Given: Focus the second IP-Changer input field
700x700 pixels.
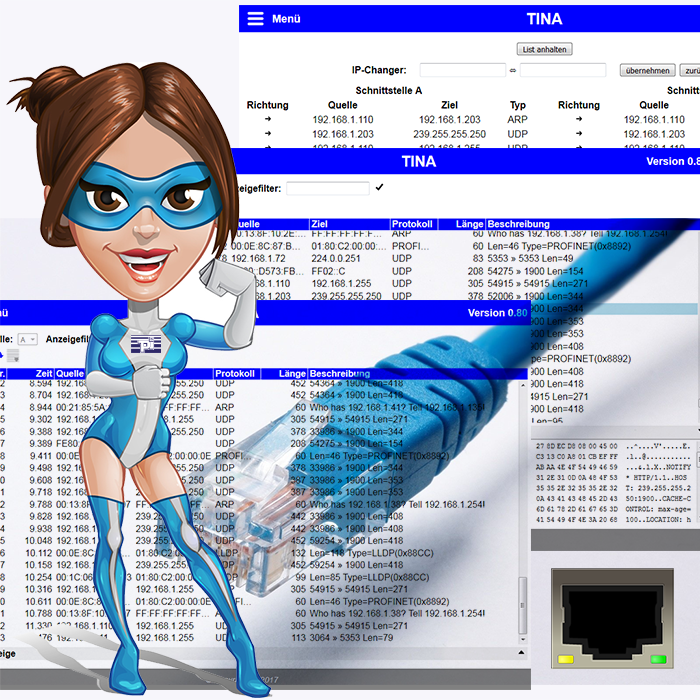Looking at the screenshot, I should coord(563,70).
